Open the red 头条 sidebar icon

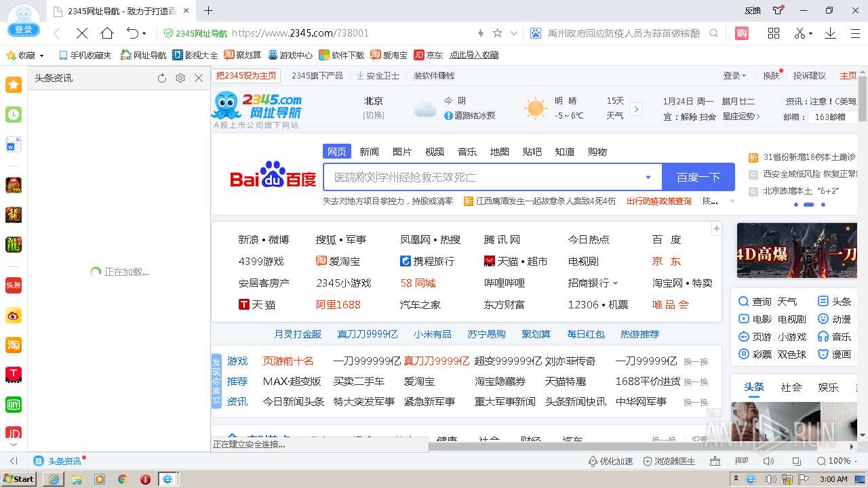pyautogui.click(x=14, y=285)
